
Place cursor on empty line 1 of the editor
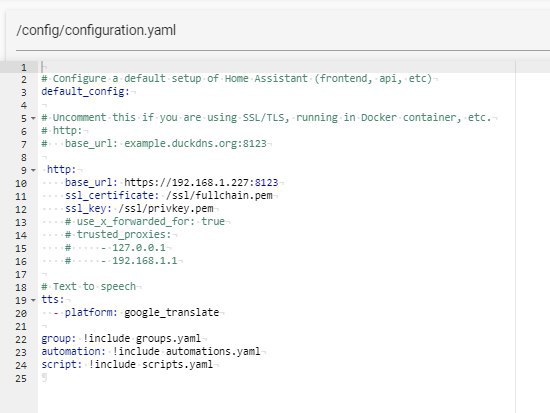pyautogui.click(x=277, y=66)
